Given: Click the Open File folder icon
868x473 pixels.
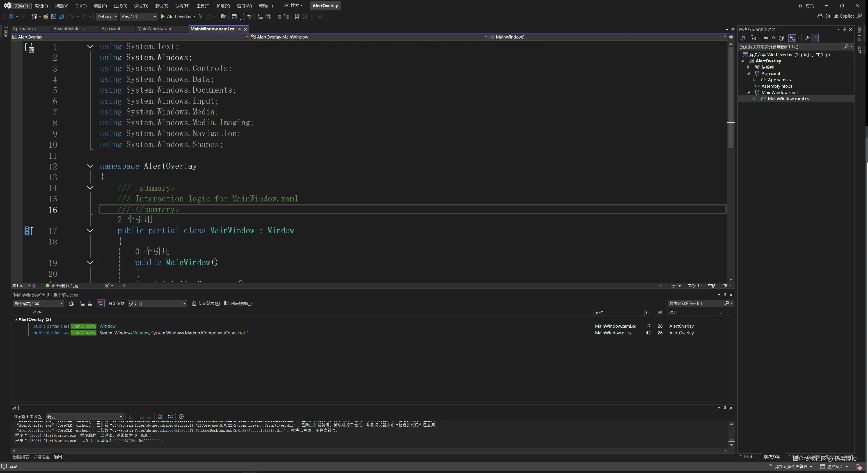Looking at the screenshot, I should (x=46, y=16).
